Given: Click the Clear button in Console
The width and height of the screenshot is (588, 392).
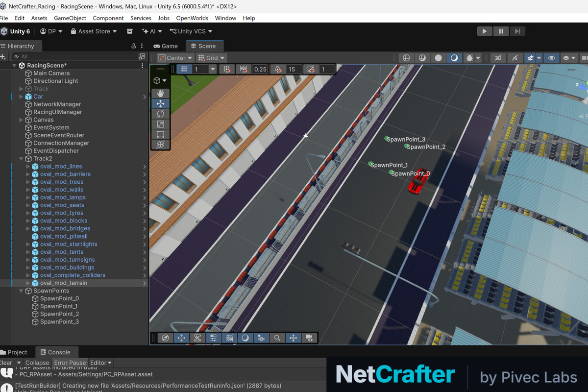Looking at the screenshot, I should coord(5,363).
